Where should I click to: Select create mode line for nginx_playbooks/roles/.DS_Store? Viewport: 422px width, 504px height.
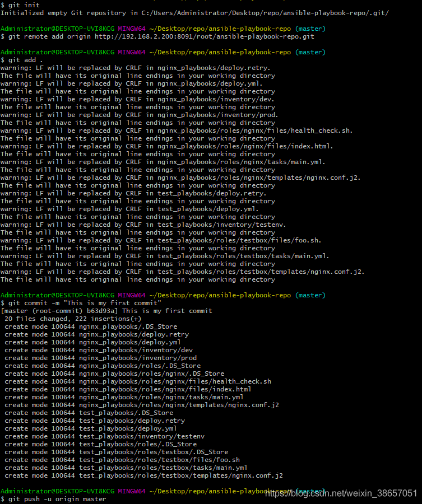pyautogui.click(x=103, y=366)
